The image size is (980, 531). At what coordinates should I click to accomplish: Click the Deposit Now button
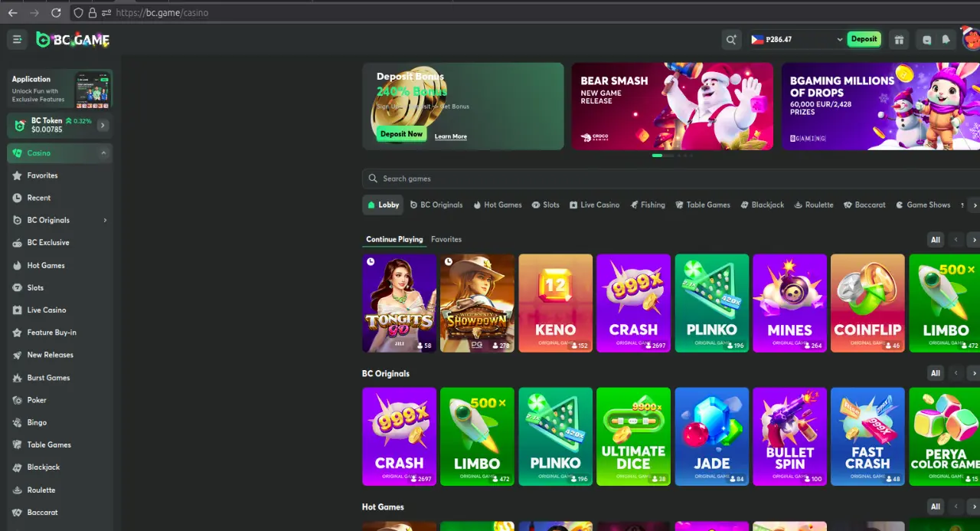point(401,134)
